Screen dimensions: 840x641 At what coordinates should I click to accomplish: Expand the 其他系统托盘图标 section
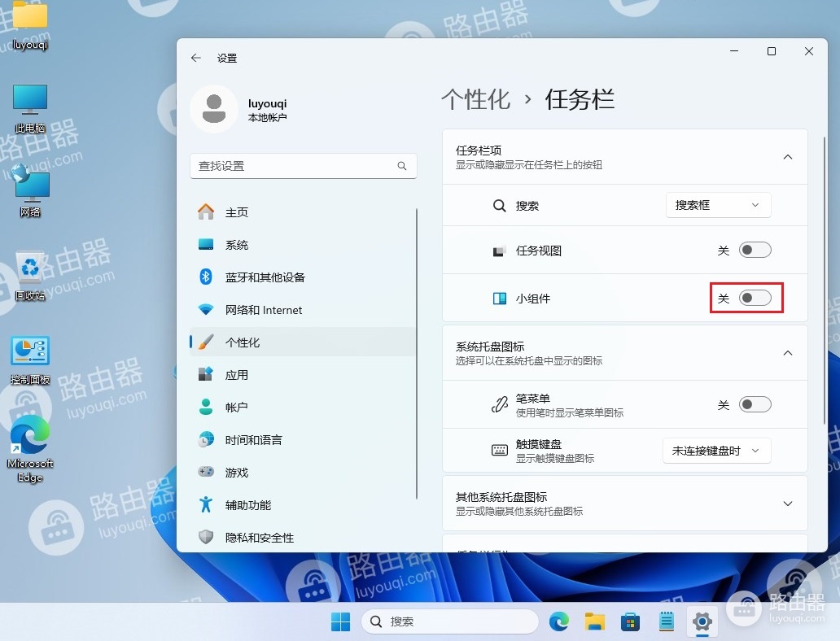[788, 504]
